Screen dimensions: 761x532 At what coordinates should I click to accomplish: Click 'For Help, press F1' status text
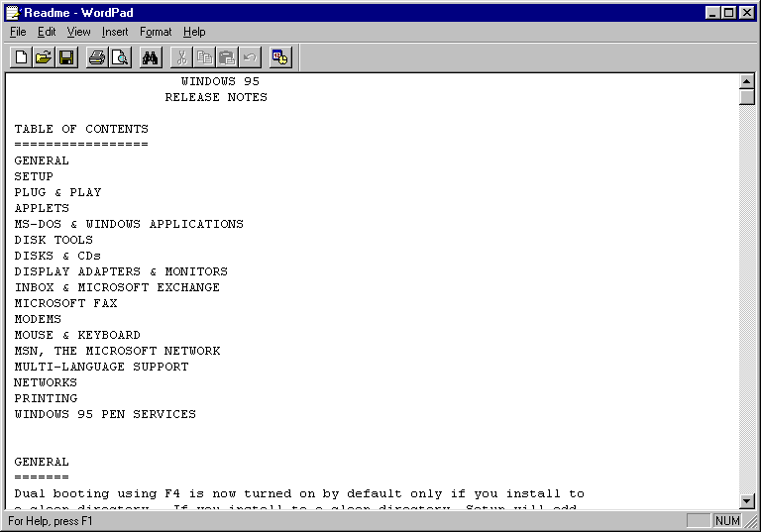pos(50,521)
